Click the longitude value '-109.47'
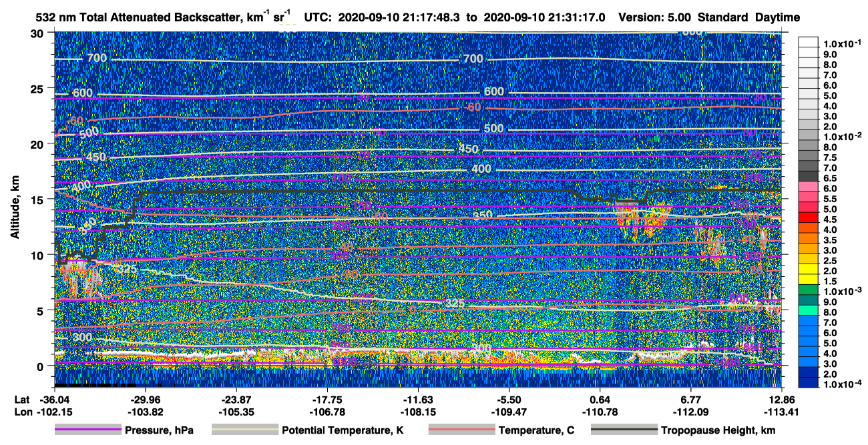This screenshot has width=868, height=445. (x=509, y=411)
